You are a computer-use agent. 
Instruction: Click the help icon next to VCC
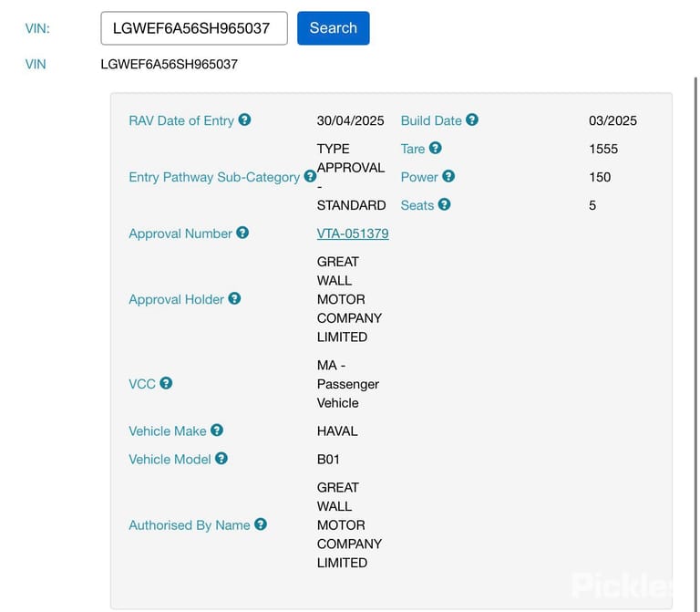(166, 383)
